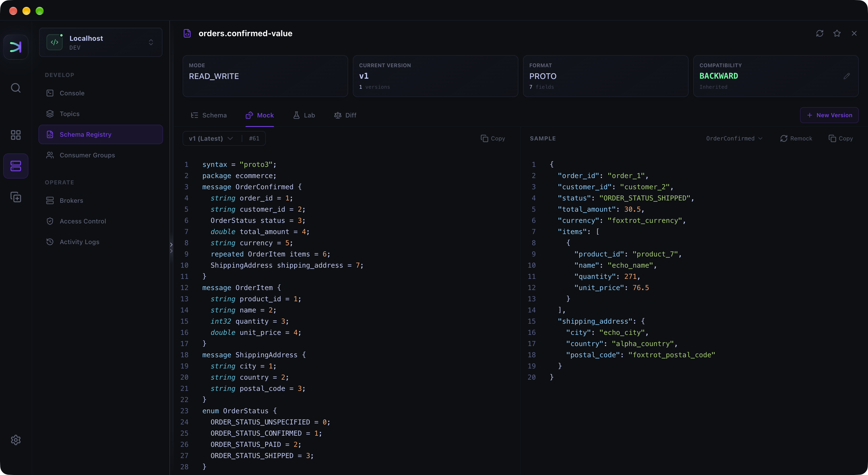Star the schema as favorite
Viewport: 868px width, 475px height.
click(837, 33)
